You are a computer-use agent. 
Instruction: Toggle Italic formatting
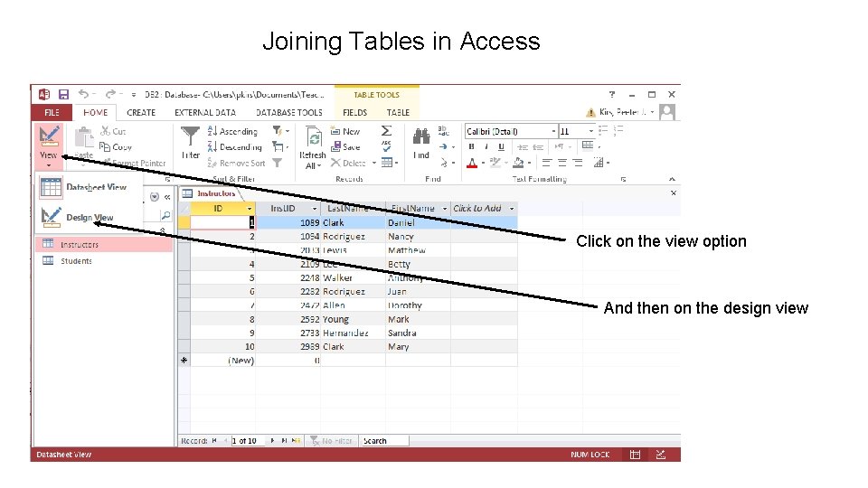click(x=486, y=146)
